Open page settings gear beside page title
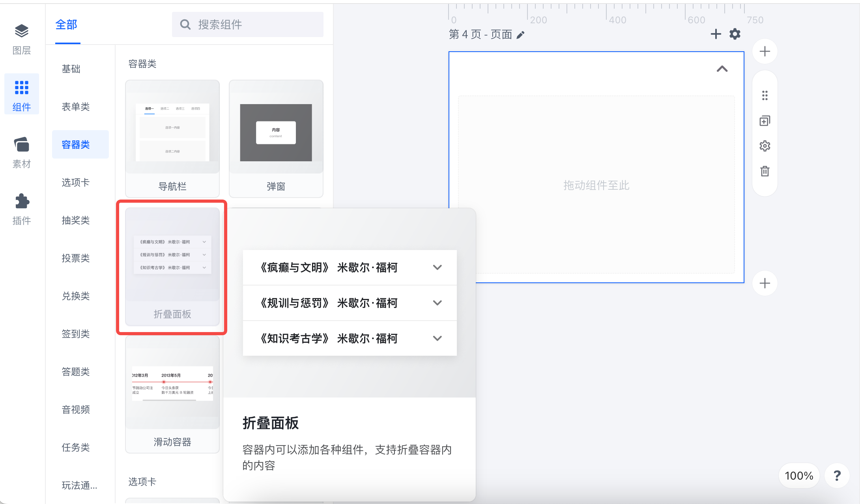 pos(735,34)
